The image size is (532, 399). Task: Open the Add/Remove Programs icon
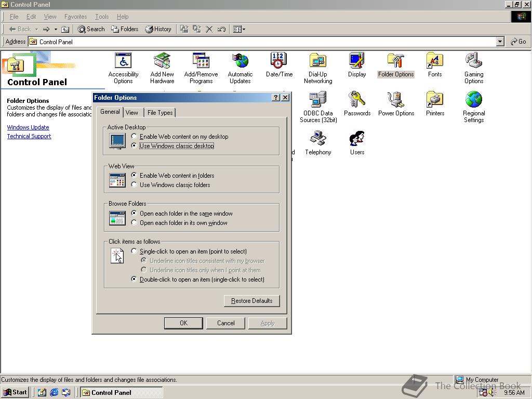[201, 68]
